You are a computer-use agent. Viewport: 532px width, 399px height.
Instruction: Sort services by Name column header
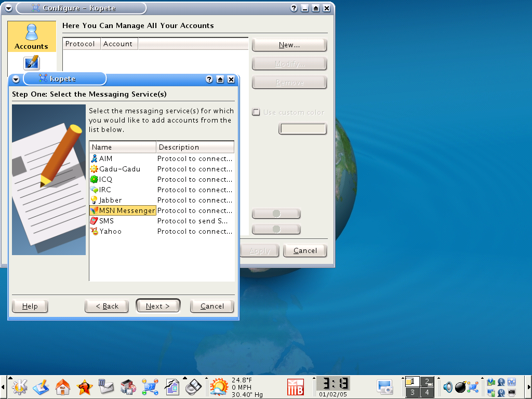pyautogui.click(x=123, y=147)
